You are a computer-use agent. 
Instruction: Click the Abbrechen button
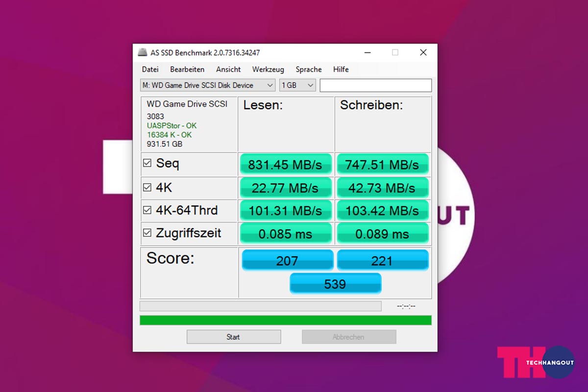point(349,337)
